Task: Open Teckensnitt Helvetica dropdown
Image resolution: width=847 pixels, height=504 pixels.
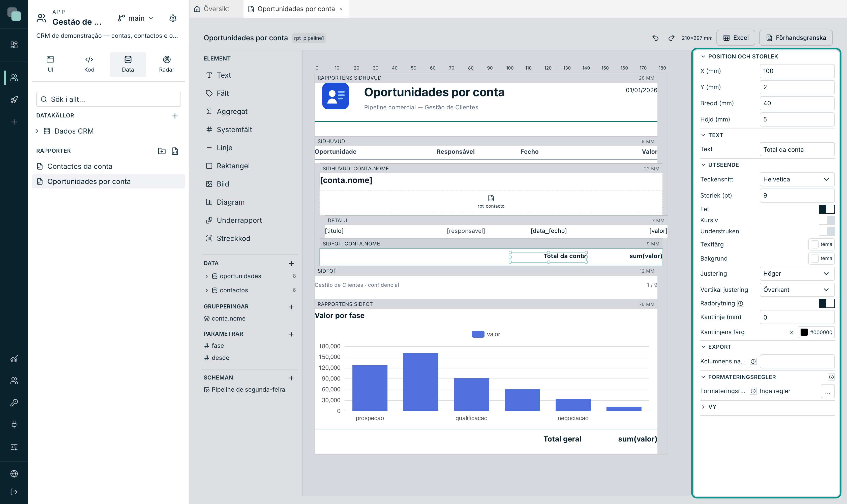Action: [797, 179]
